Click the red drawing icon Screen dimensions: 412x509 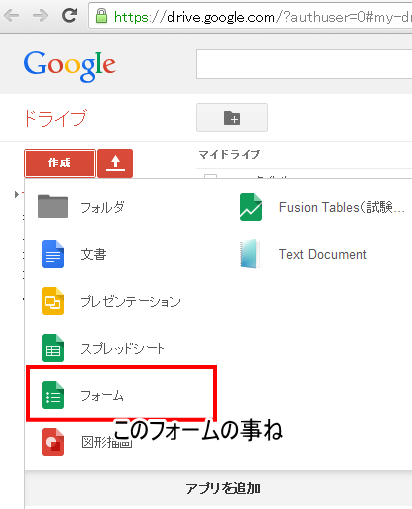pos(53,442)
